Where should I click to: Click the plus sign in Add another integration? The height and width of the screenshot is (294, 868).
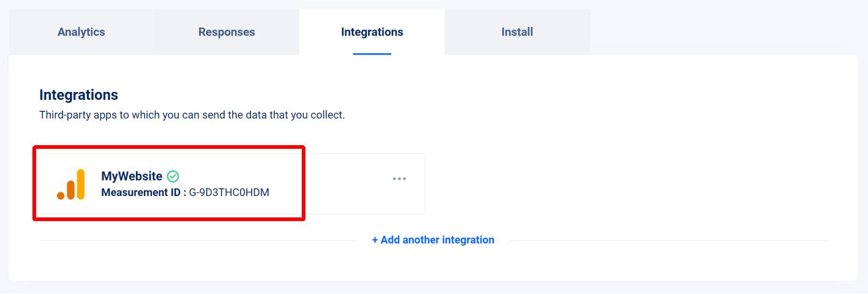point(375,240)
